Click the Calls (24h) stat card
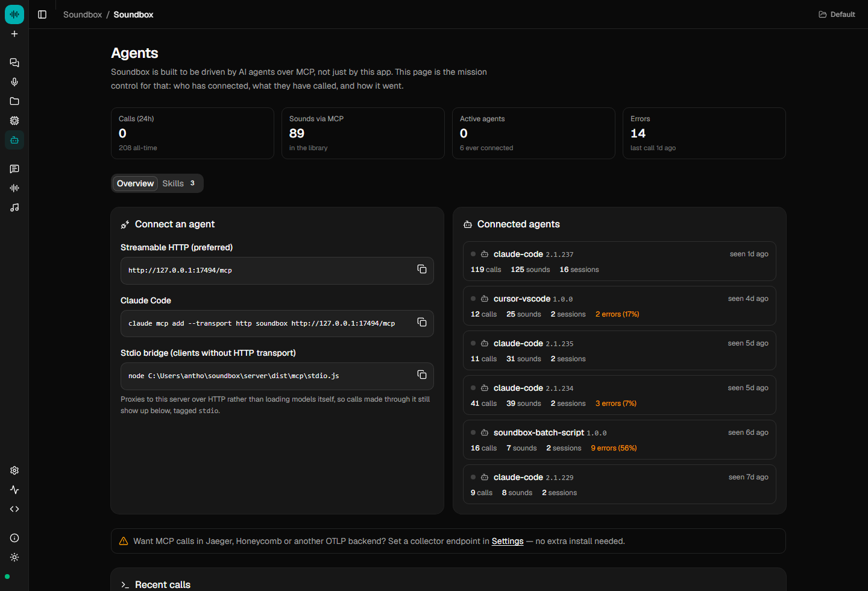The width and height of the screenshot is (868, 591). pos(192,133)
